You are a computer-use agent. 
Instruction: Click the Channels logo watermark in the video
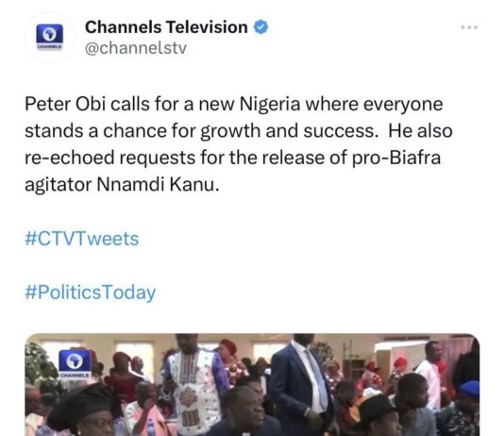point(75,363)
